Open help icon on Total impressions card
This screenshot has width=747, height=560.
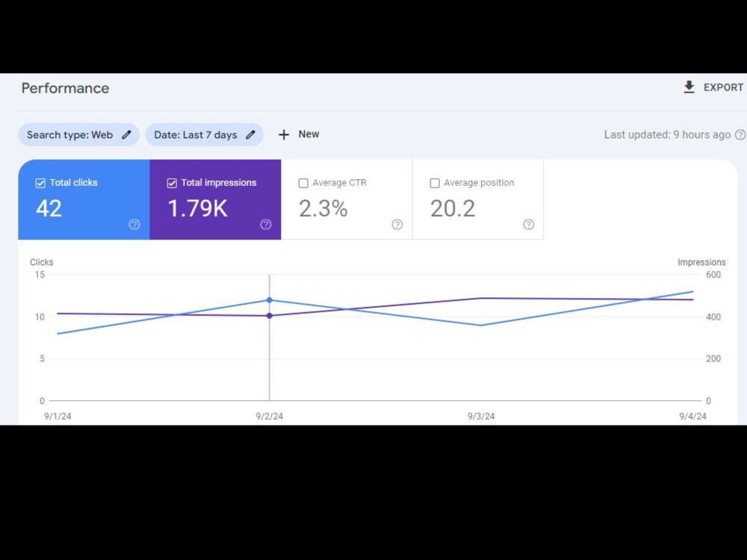click(x=266, y=224)
